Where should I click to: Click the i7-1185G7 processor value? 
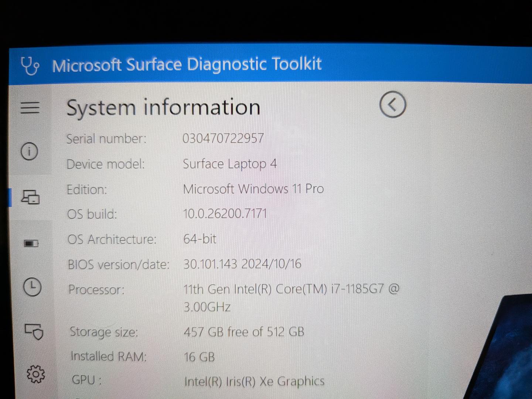pyautogui.click(x=291, y=297)
